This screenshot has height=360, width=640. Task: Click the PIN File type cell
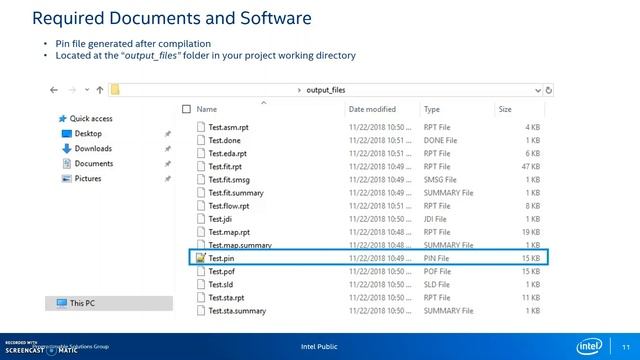(436, 258)
